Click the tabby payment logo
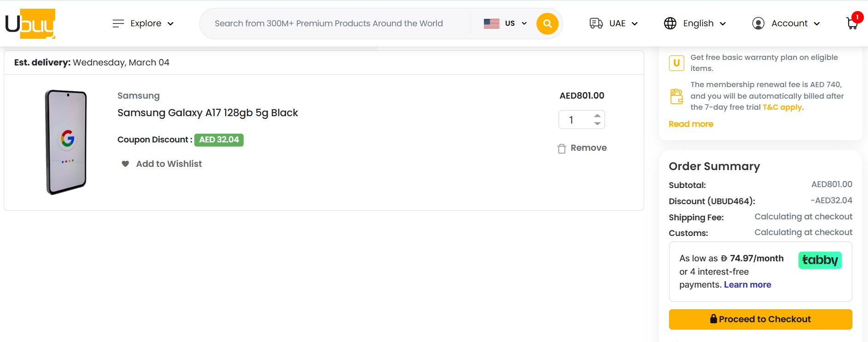This screenshot has height=342, width=868. (x=820, y=260)
